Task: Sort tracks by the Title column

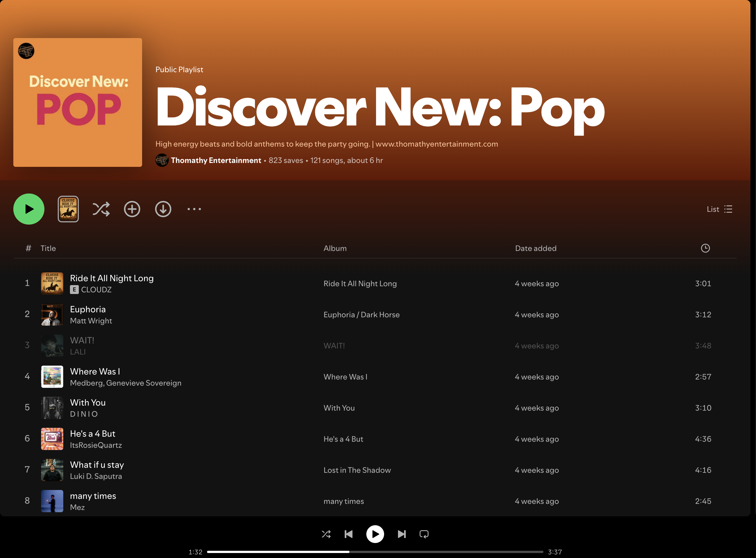Action: (48, 248)
